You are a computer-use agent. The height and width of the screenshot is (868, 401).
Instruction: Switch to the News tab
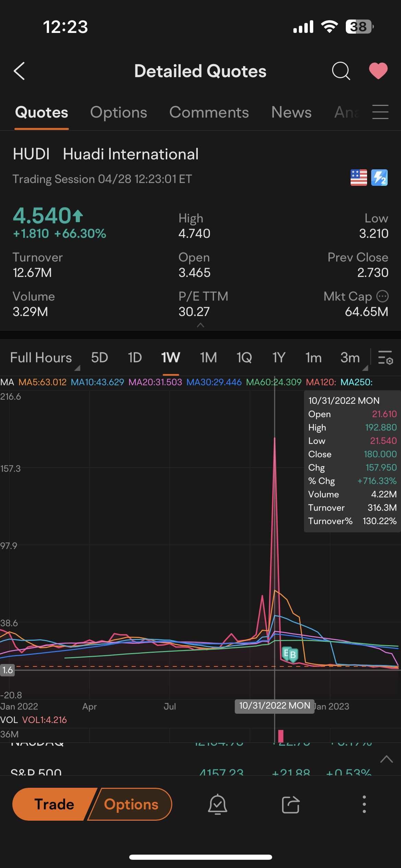(x=291, y=112)
